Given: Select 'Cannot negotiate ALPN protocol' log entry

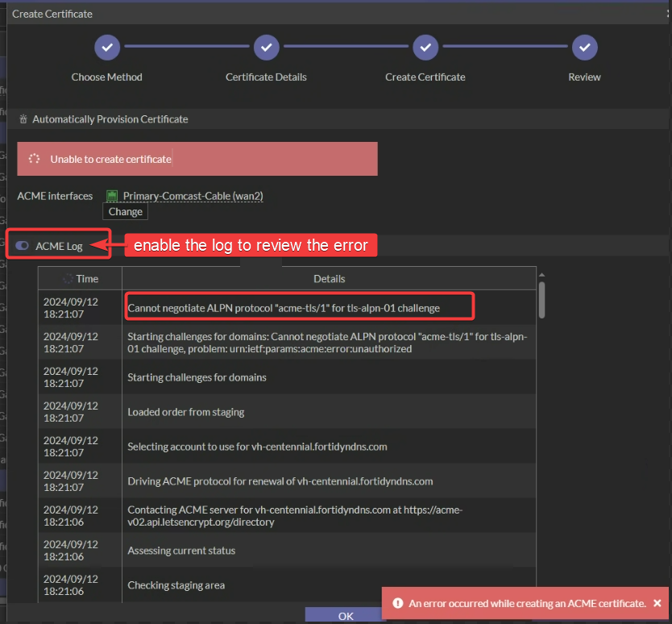Looking at the screenshot, I should click(x=287, y=308).
